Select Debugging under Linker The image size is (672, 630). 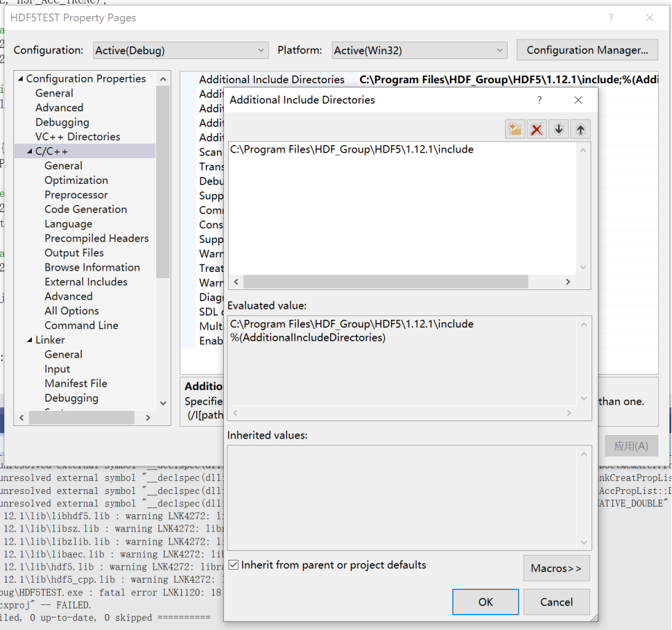click(x=71, y=398)
